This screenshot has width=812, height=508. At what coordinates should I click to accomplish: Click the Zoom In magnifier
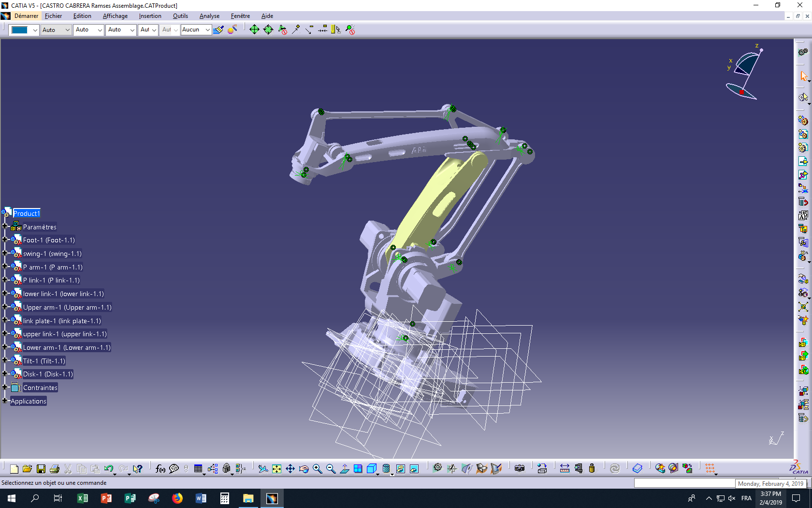317,468
